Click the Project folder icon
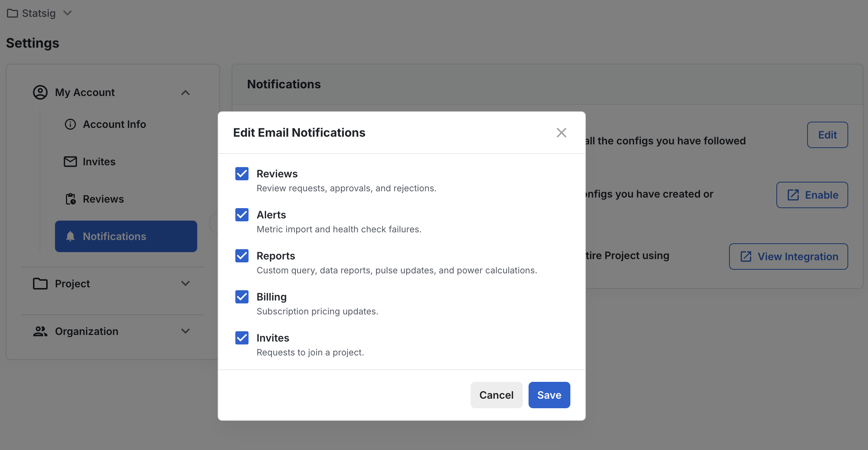 40,284
